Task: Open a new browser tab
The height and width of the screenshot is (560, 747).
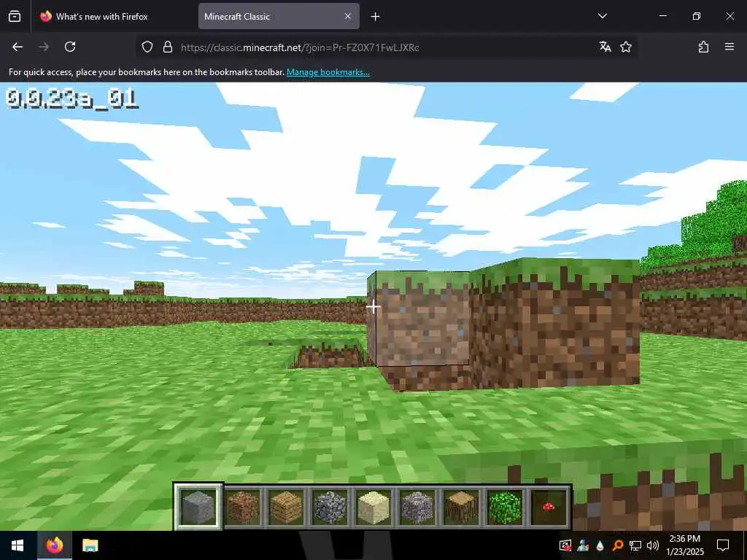Action: click(375, 17)
